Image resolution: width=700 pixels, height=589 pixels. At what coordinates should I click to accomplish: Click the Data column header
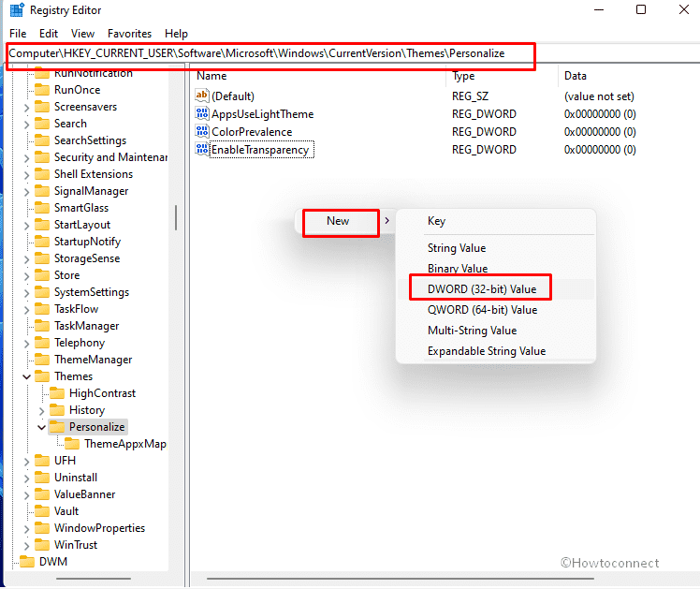tap(629, 76)
